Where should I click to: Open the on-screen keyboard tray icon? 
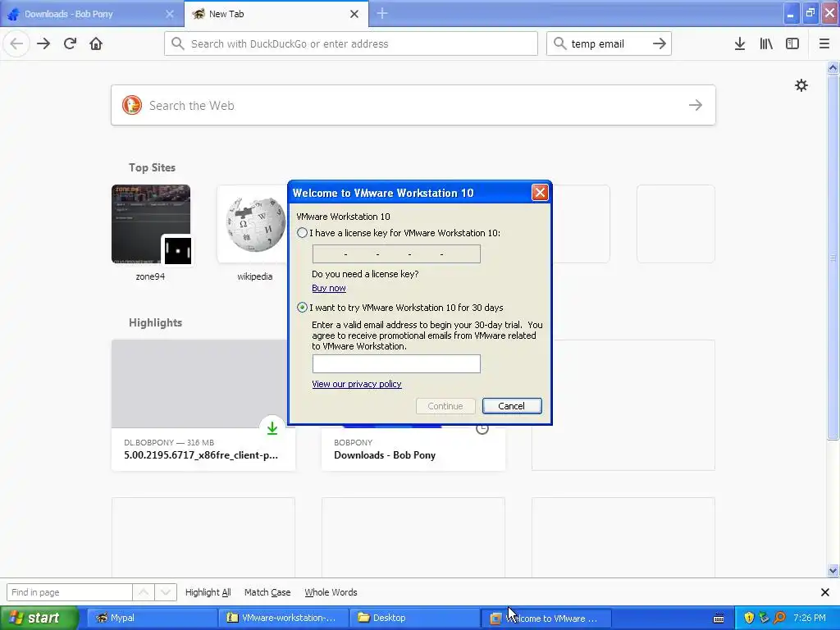click(x=719, y=619)
